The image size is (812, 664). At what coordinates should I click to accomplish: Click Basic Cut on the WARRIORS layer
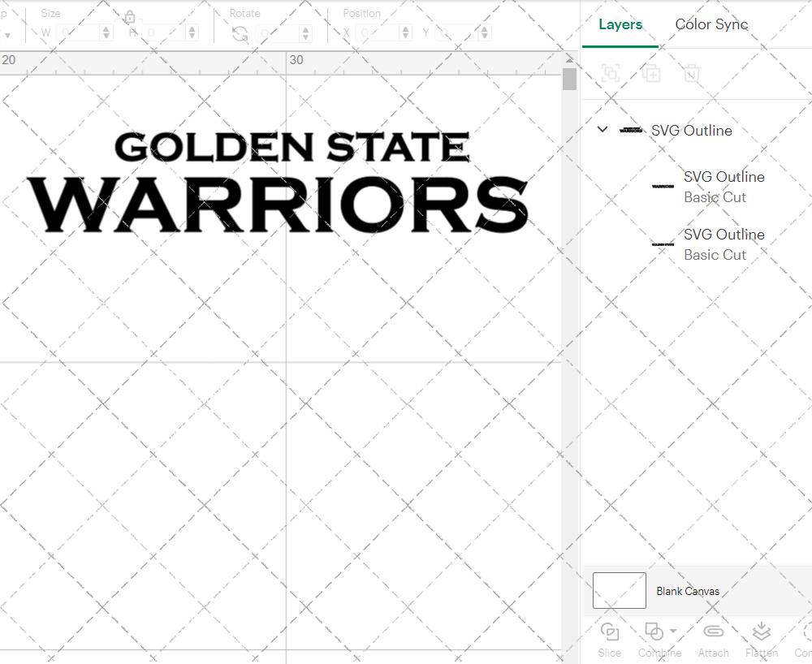(x=715, y=197)
